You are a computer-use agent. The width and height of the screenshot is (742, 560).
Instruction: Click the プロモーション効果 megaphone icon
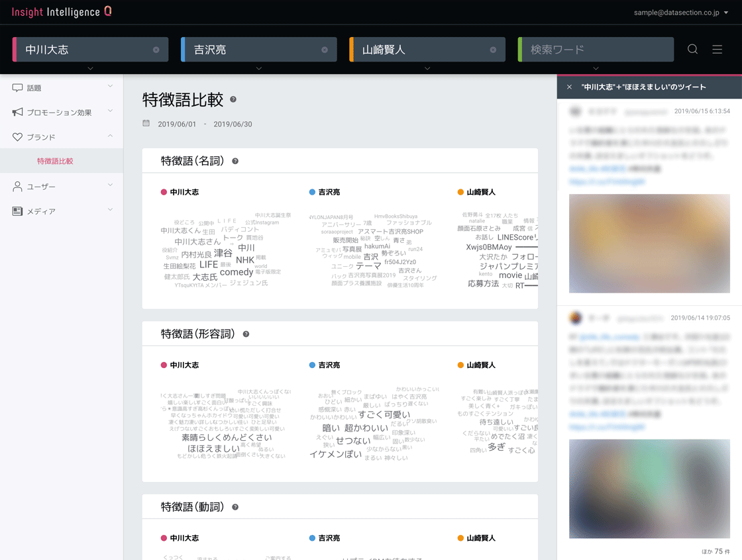17,112
